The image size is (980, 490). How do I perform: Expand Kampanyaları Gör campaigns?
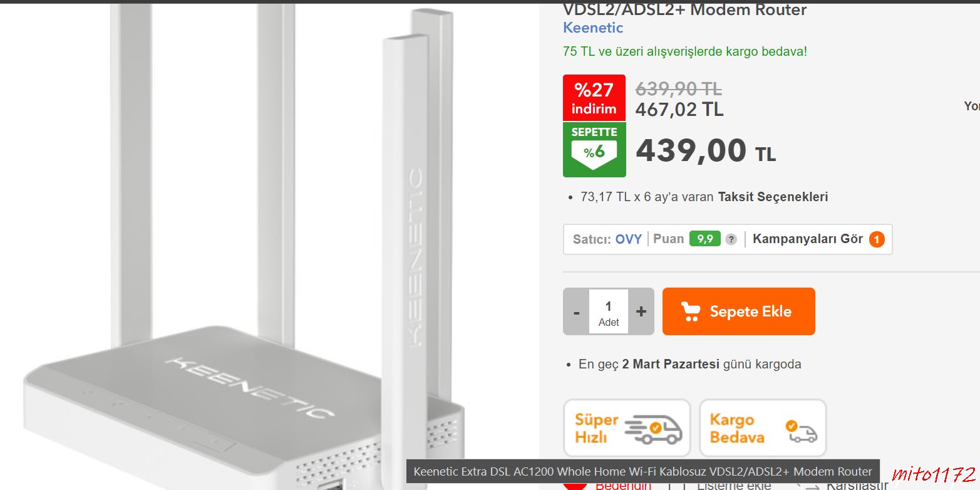click(808, 239)
